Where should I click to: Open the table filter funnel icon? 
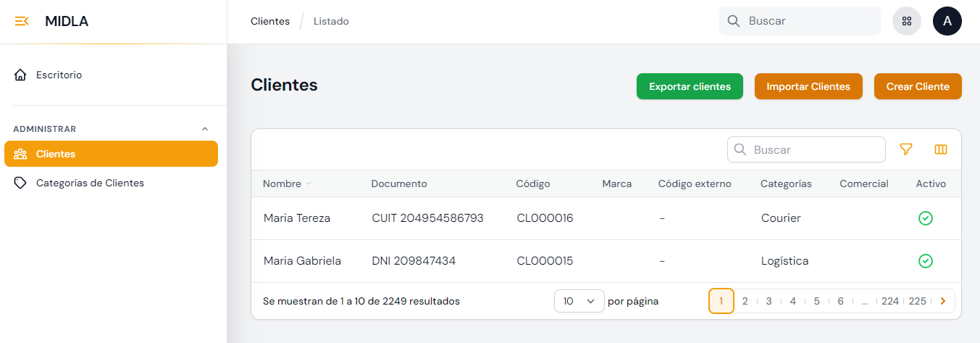905,149
